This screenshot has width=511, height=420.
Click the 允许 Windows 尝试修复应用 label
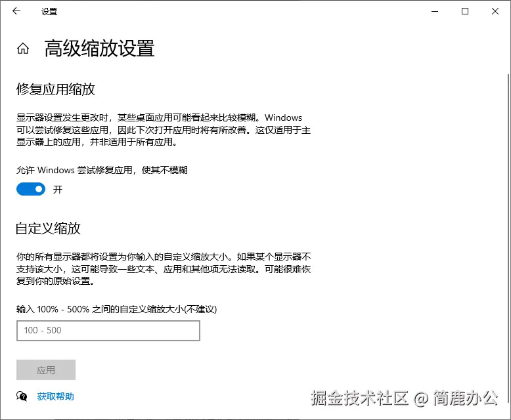coord(102,170)
